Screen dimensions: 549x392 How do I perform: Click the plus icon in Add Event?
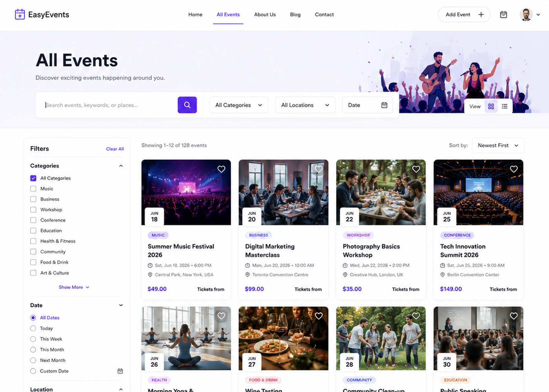pyautogui.click(x=481, y=15)
